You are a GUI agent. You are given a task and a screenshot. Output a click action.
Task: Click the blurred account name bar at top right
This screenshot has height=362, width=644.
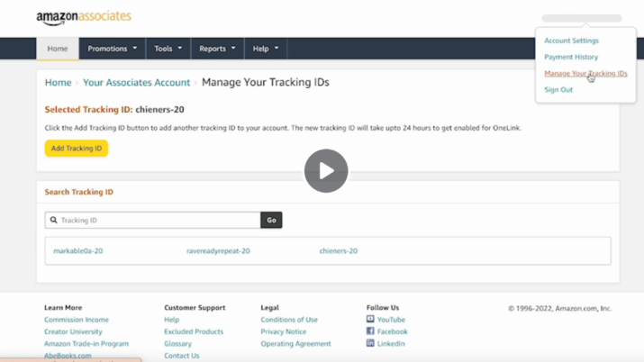pyautogui.click(x=582, y=18)
